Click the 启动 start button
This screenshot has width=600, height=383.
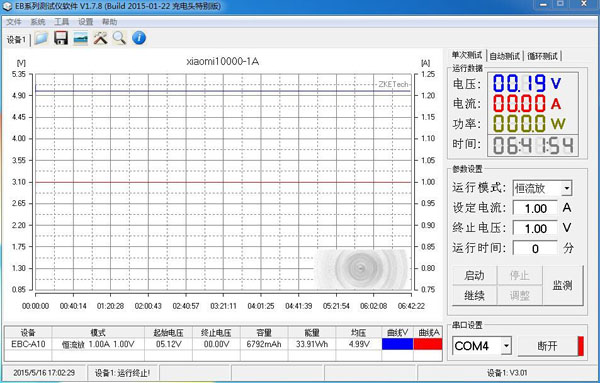[474, 275]
